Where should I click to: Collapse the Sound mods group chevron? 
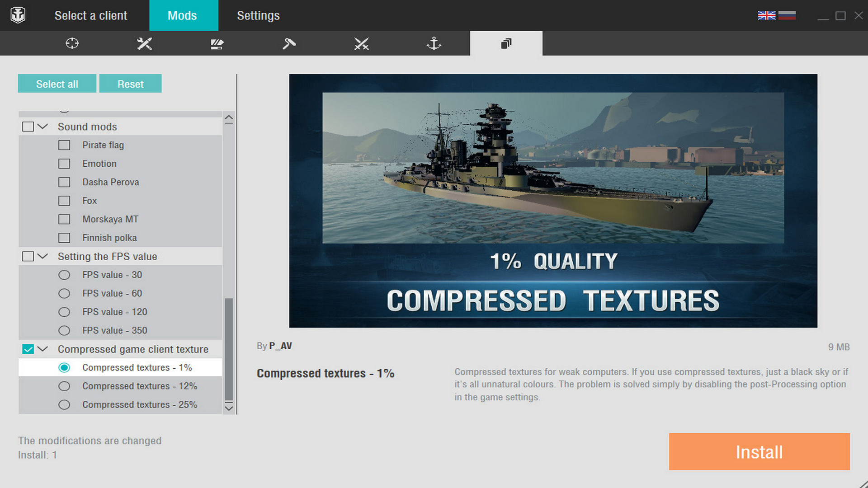click(x=42, y=127)
